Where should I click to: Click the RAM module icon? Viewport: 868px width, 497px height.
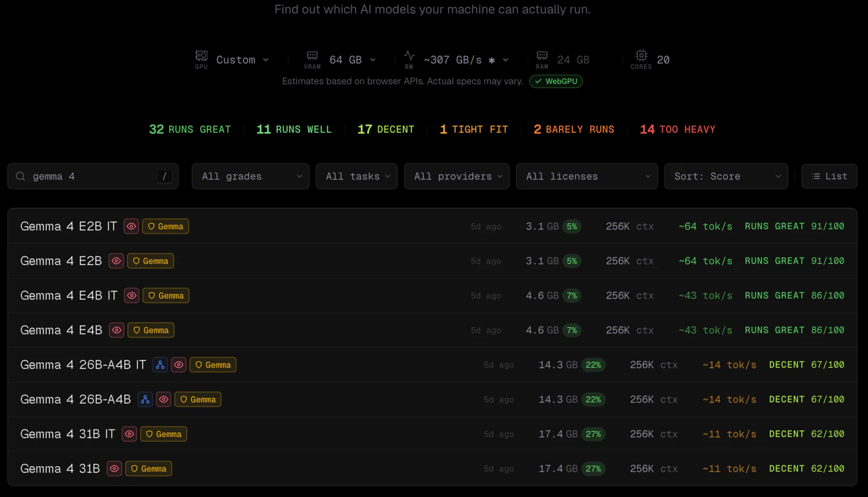click(542, 55)
